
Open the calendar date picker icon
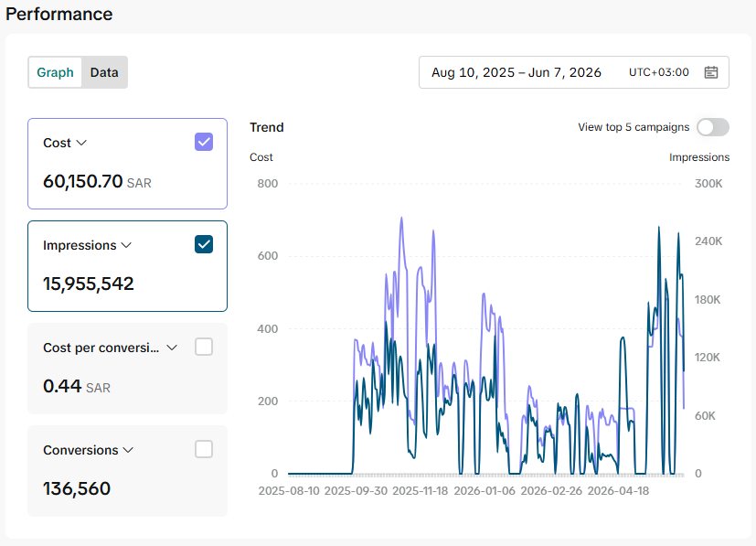pyautogui.click(x=711, y=72)
